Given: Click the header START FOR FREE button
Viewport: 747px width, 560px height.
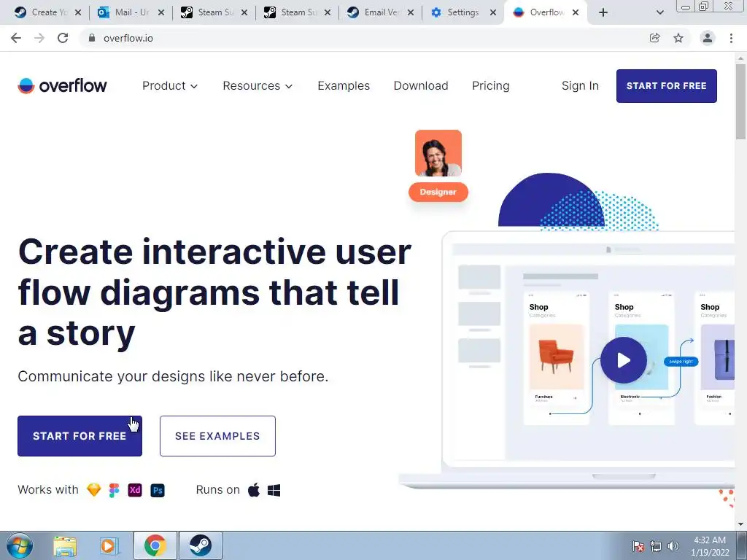Looking at the screenshot, I should (x=667, y=86).
